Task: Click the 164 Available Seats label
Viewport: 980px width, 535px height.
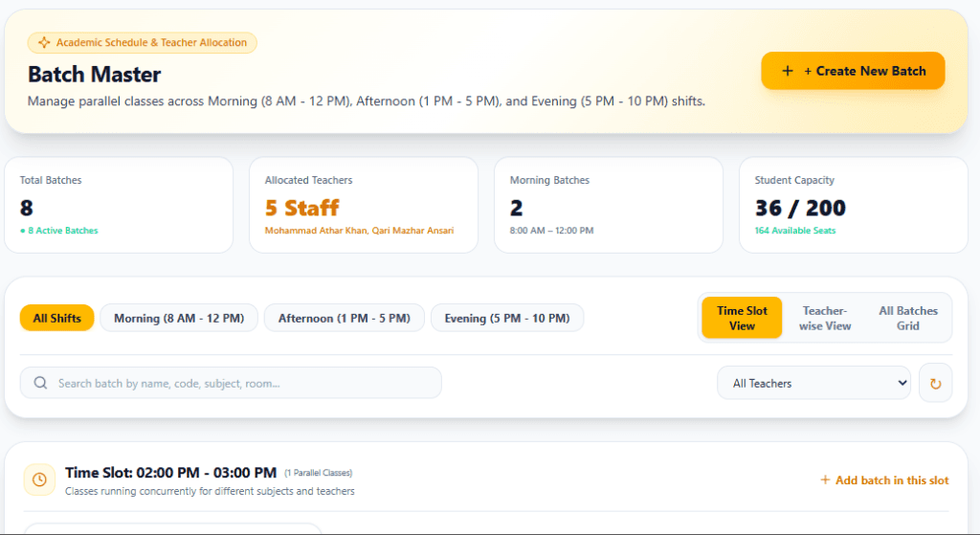Action: click(x=795, y=231)
